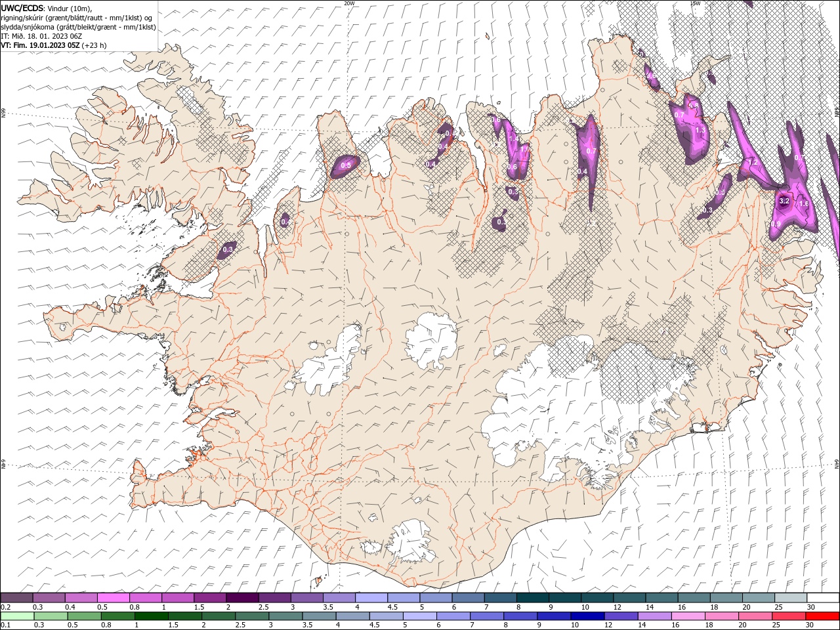Click the '2.5' label in the top legend

[x=263, y=607]
